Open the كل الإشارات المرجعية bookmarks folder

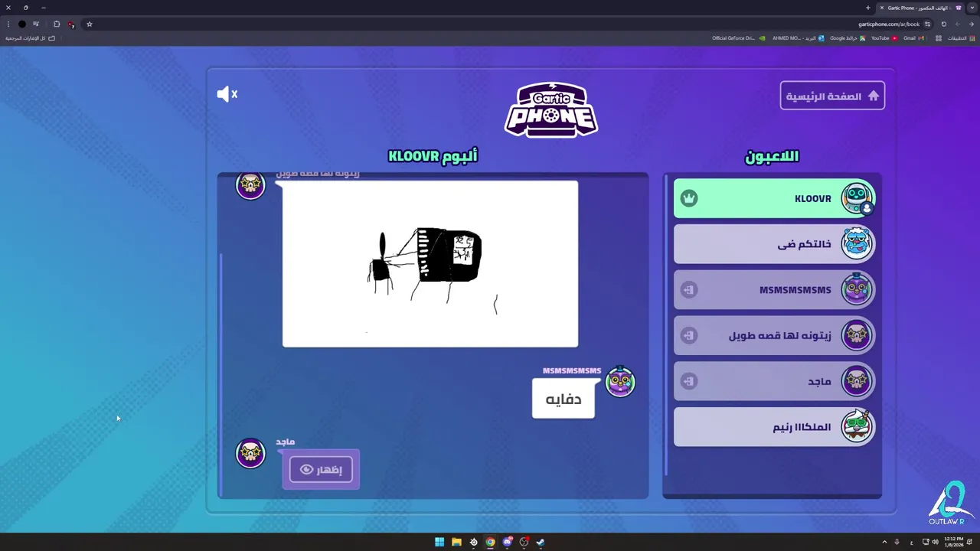pyautogui.click(x=31, y=38)
